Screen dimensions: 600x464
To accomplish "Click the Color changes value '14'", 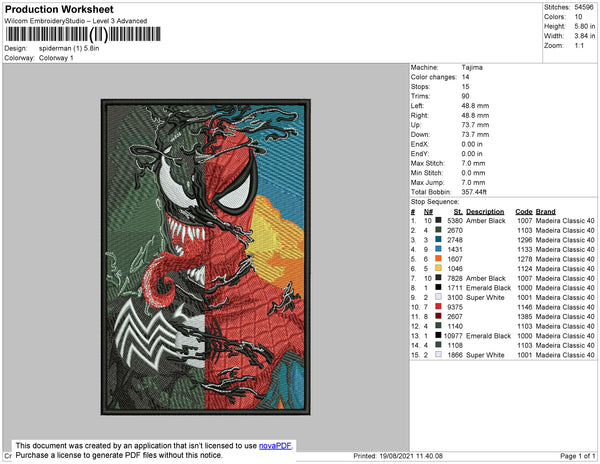I will [465, 77].
